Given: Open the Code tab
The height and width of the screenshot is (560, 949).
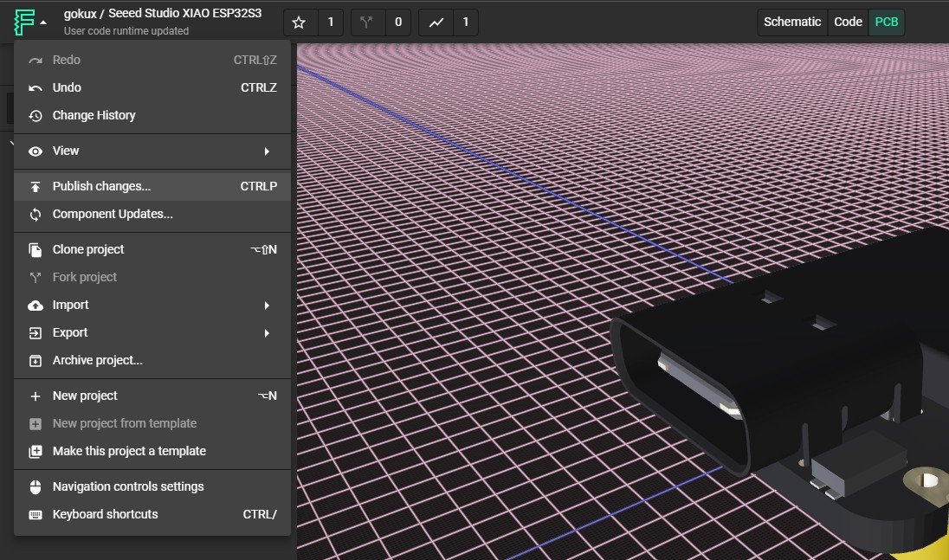Looking at the screenshot, I should click(x=848, y=22).
